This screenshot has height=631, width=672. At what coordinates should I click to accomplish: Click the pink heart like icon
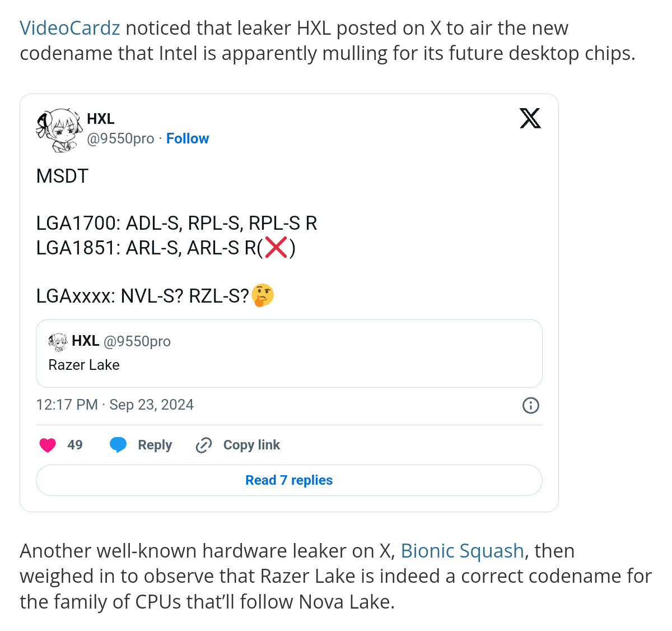[x=48, y=445]
